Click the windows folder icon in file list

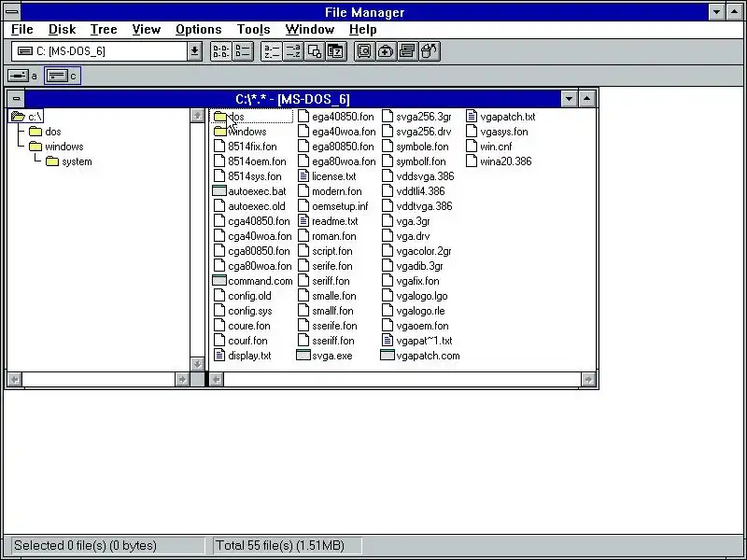point(219,132)
